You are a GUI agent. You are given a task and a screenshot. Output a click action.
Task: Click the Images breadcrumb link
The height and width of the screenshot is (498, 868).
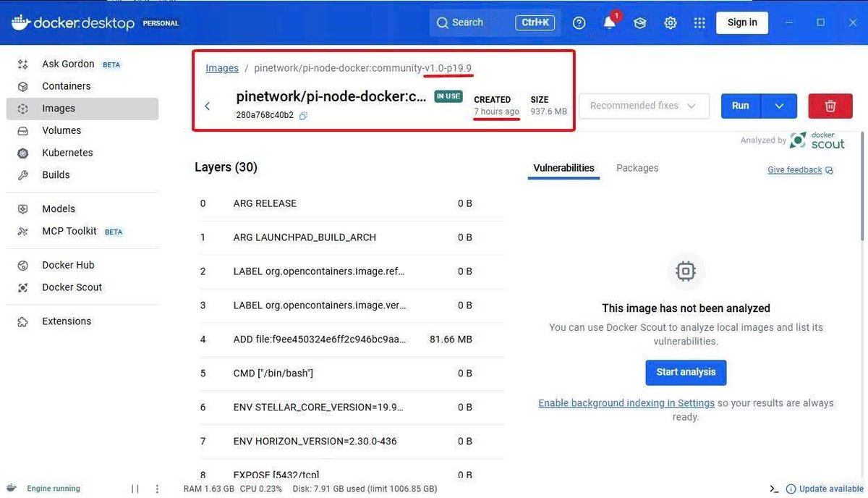click(222, 68)
